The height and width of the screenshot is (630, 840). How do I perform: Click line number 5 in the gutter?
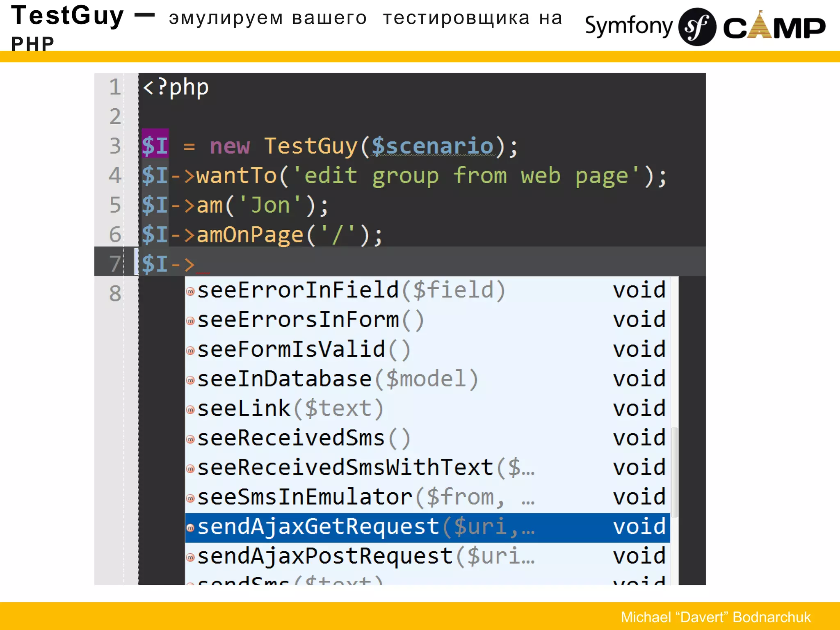115,205
